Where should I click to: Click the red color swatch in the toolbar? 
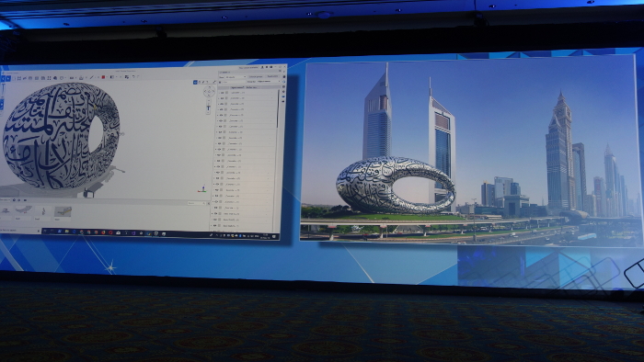pos(103,77)
